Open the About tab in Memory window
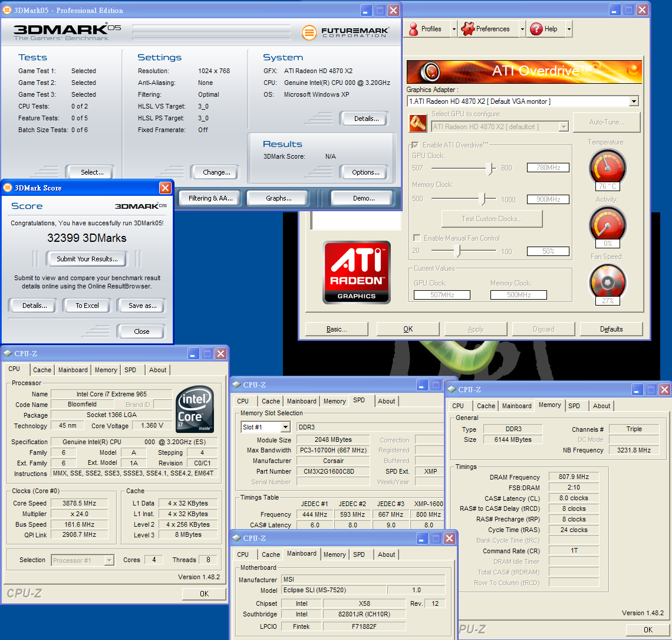The image size is (672, 640). pyautogui.click(x=601, y=406)
